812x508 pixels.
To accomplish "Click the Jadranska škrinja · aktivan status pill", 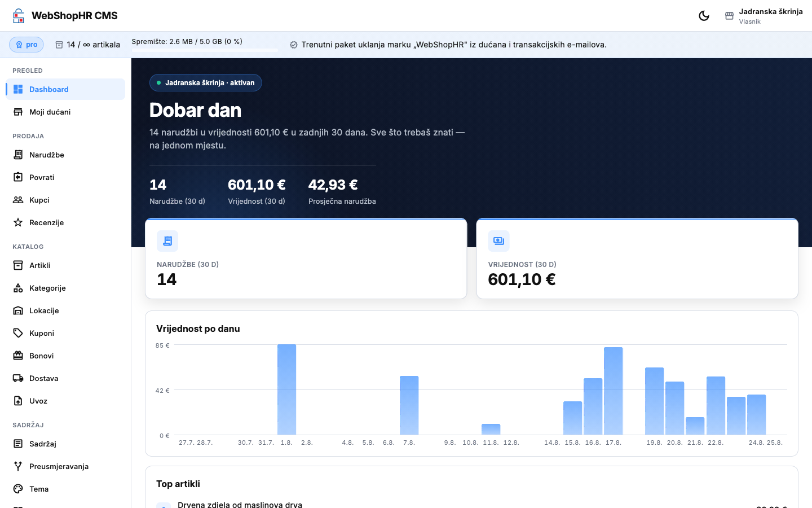I will point(206,82).
